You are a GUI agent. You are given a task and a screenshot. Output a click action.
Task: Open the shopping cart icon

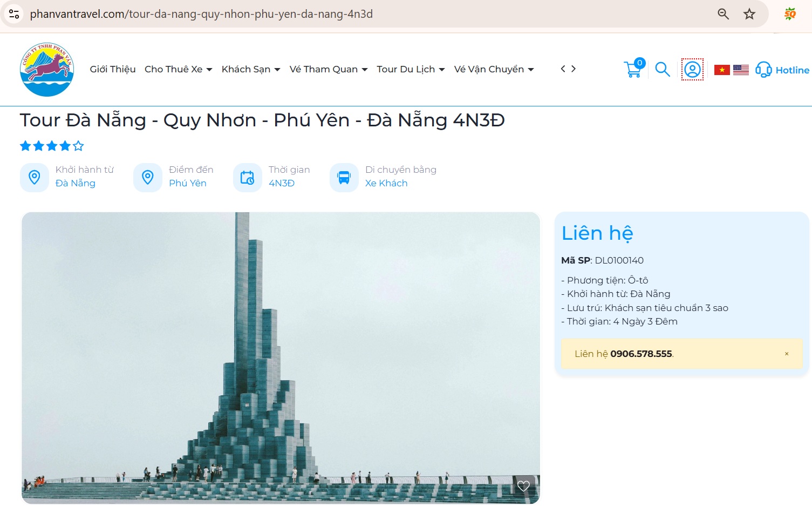(x=633, y=69)
